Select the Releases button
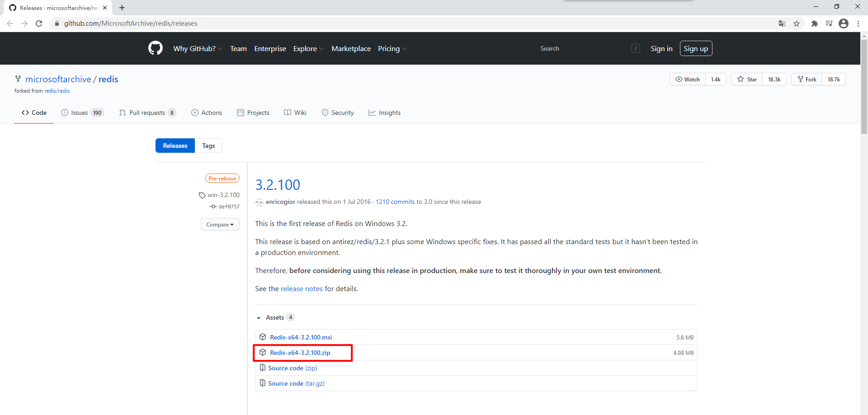868x415 pixels. click(x=175, y=146)
